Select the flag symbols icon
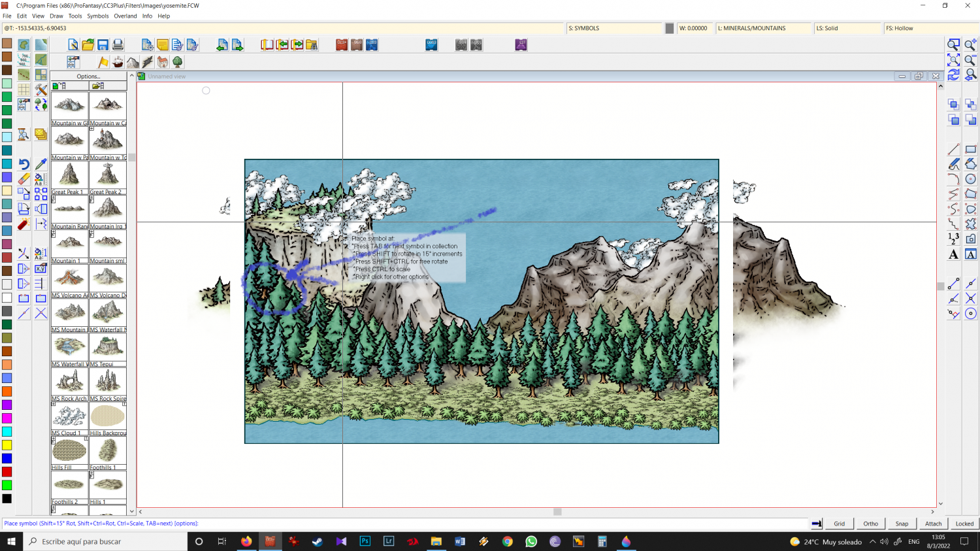The width and height of the screenshot is (980, 551). point(103,61)
